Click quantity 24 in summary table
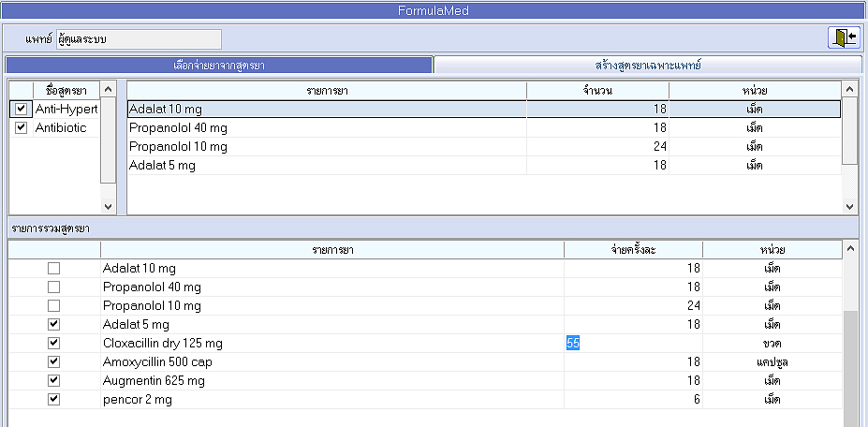The width and height of the screenshot is (868, 427). coord(693,305)
